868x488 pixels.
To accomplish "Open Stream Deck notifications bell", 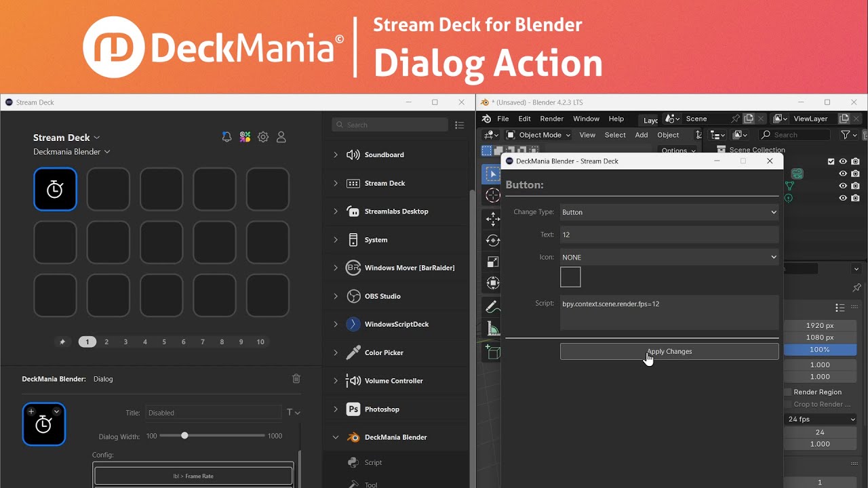I will click(226, 137).
